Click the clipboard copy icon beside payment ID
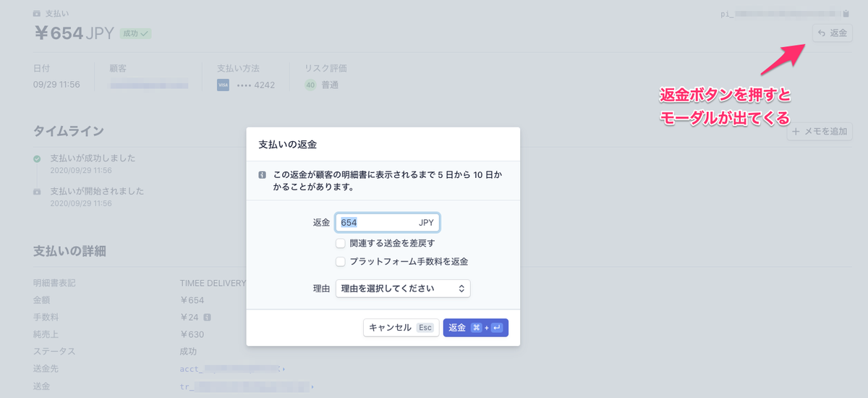Image resolution: width=868 pixels, height=398 pixels. (x=847, y=13)
